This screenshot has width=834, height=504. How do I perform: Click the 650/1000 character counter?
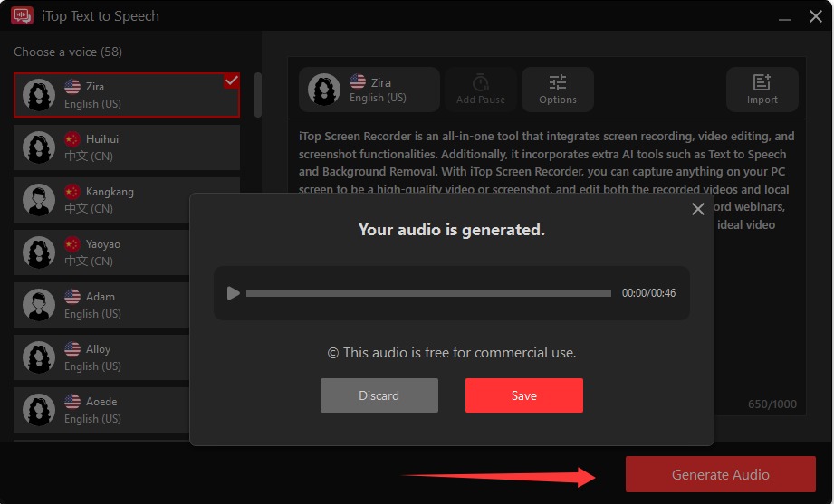tap(772, 404)
